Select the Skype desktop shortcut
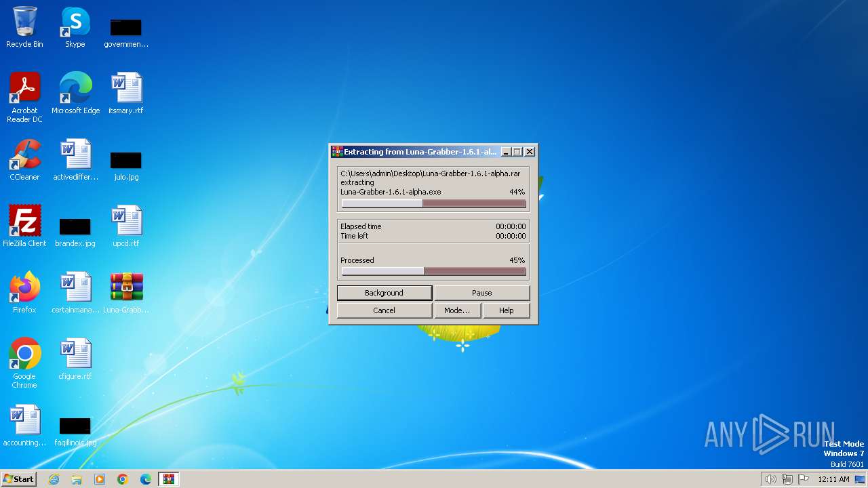 tap(75, 27)
